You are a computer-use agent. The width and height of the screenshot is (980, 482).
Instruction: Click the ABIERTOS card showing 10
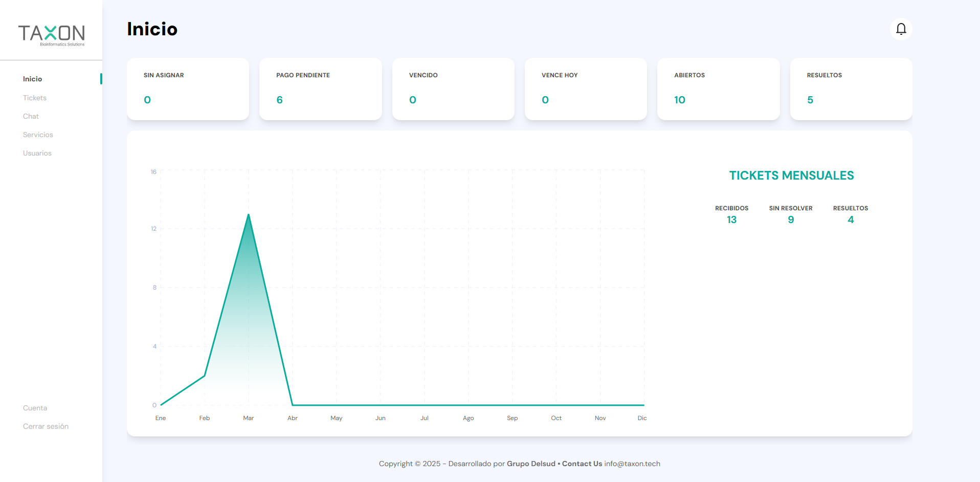(718, 89)
